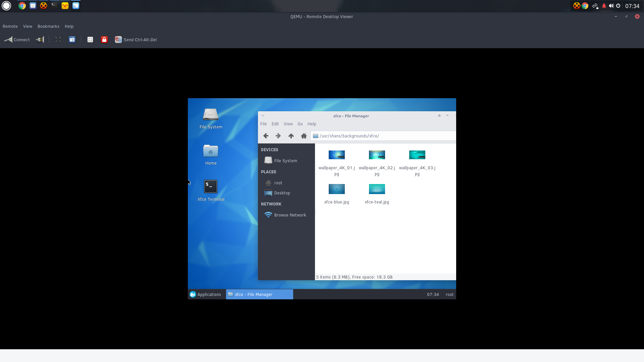Click the /usr/share/backgrounds/xfce/ path field
This screenshot has height=362, width=644.
click(383, 136)
